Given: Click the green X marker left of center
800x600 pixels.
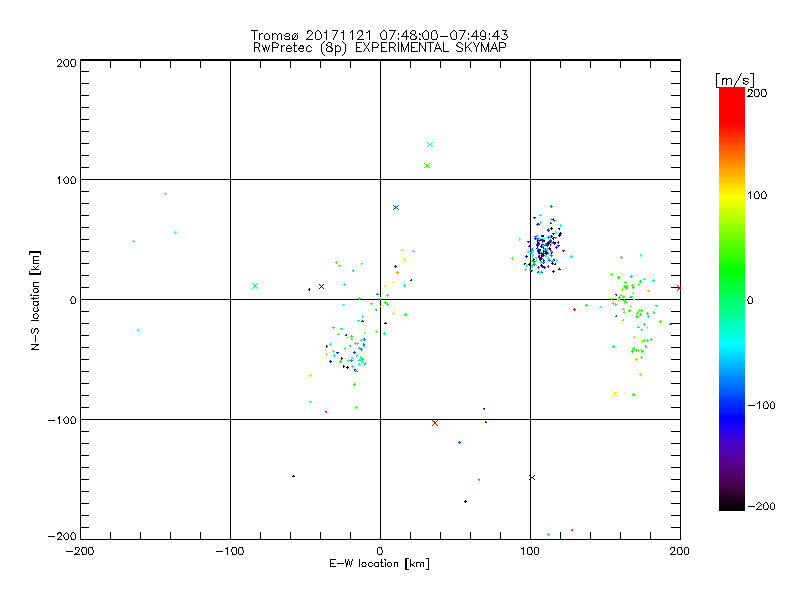Looking at the screenshot, I should coord(255,286).
